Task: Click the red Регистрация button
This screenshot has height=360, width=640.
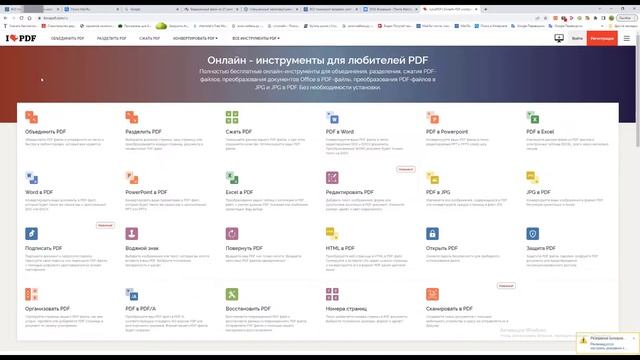Action: click(602, 38)
